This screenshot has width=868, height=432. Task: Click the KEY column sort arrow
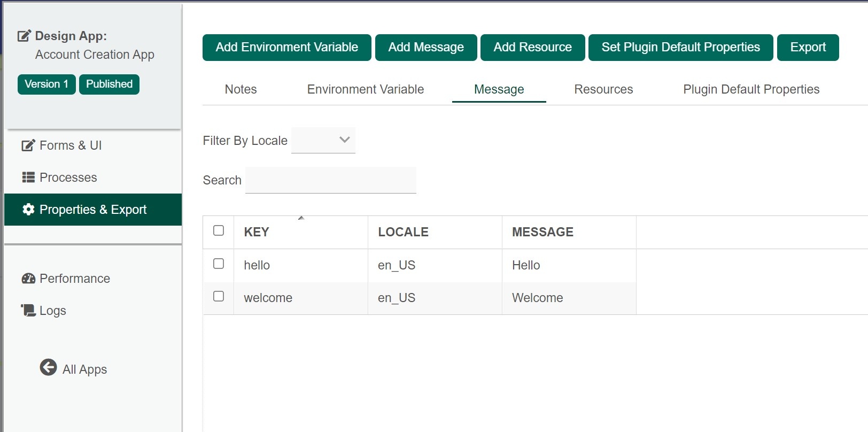301,218
